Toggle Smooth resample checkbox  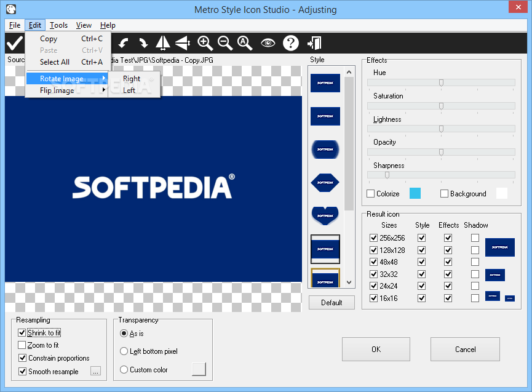[x=22, y=372]
